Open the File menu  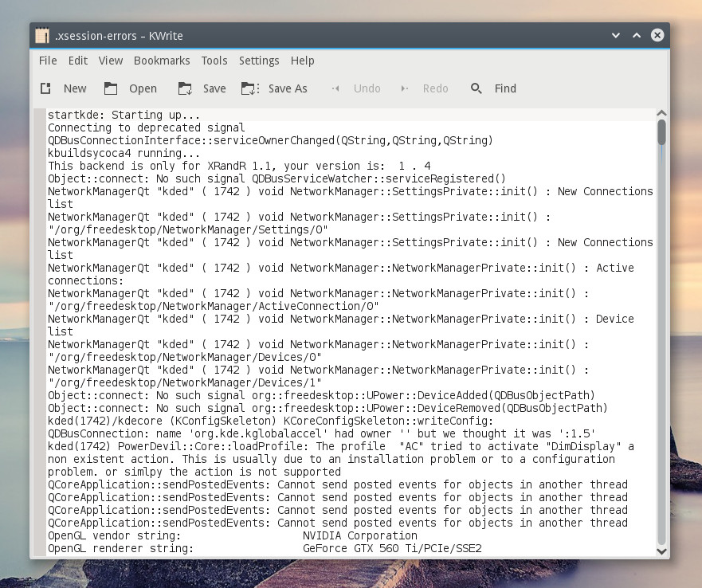click(48, 61)
